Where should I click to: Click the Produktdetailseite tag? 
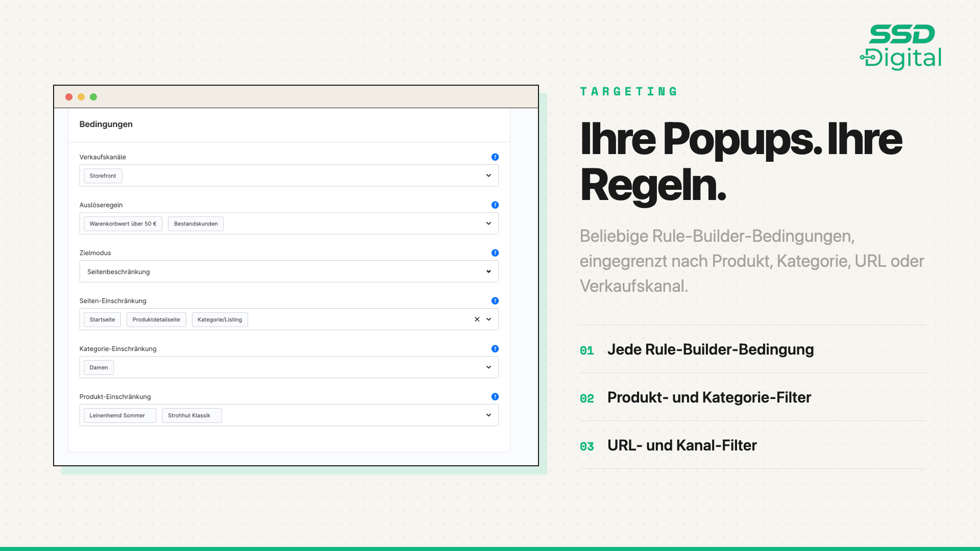[156, 320]
